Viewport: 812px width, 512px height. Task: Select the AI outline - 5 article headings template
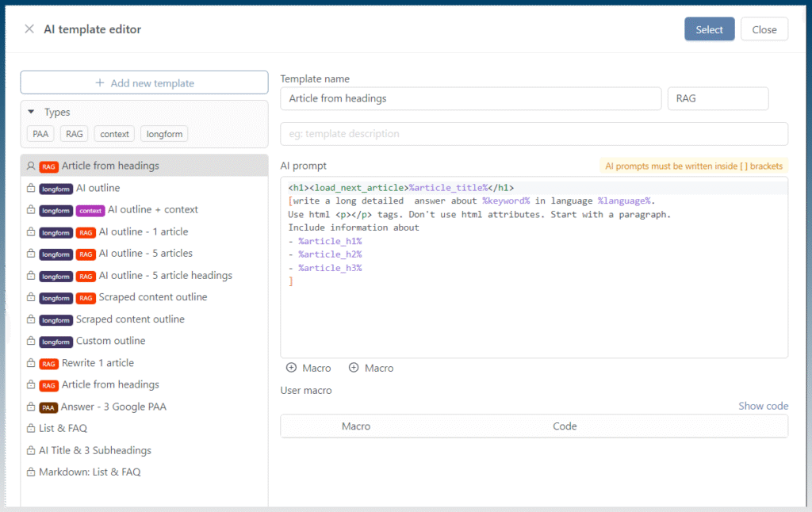(144, 275)
